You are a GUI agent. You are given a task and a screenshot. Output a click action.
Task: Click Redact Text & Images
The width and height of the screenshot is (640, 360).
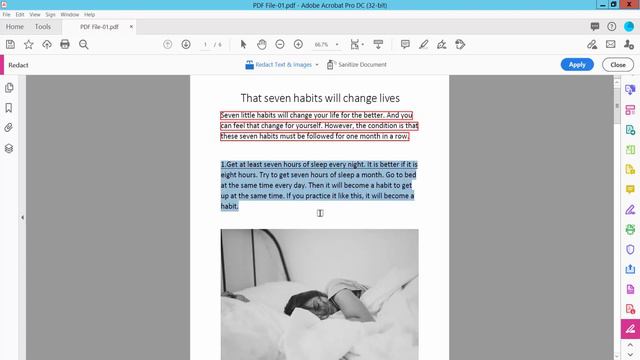click(279, 64)
